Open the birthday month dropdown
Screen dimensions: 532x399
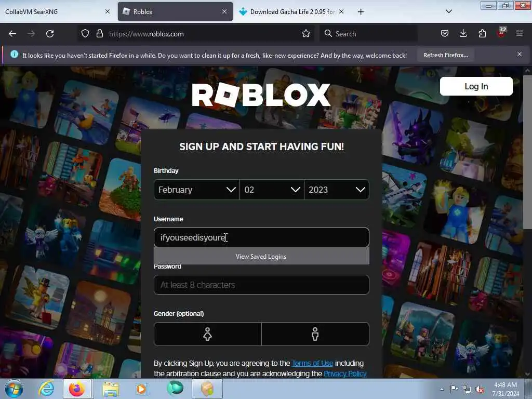click(x=196, y=190)
